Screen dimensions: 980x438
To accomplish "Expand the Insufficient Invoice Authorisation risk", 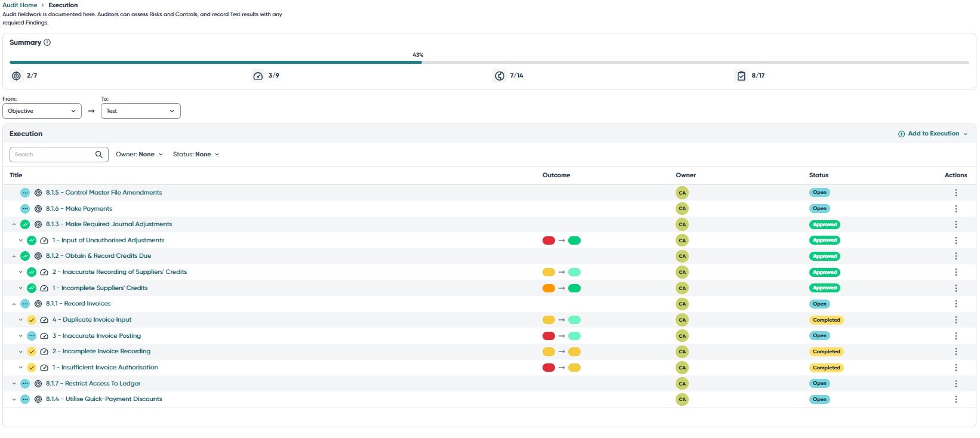I will tap(20, 368).
